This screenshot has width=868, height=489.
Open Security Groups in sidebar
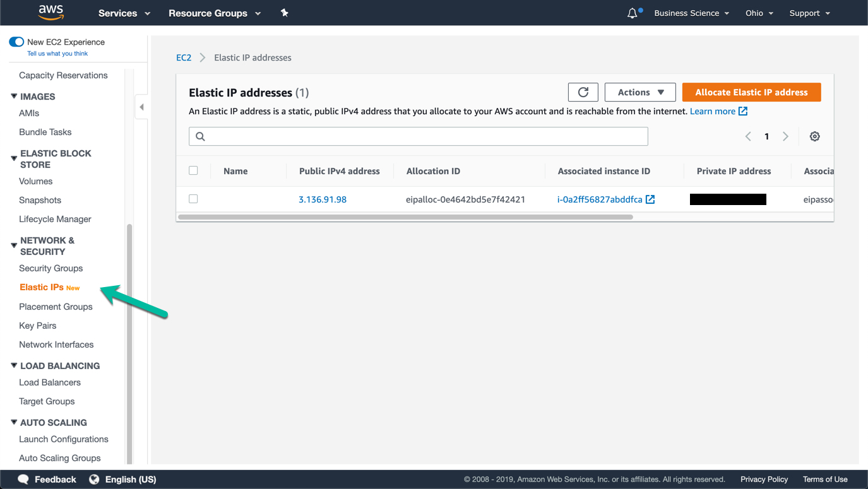[51, 268]
